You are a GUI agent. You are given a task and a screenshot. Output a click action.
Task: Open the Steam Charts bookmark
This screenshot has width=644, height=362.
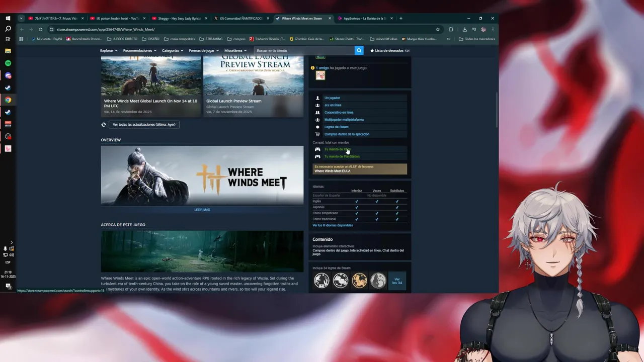pos(347,39)
